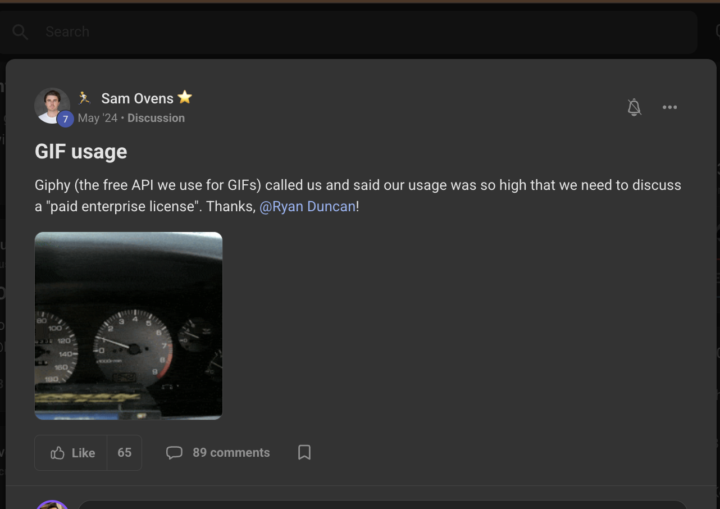Open Sam Ovens' profile avatar
This screenshot has width=720, height=509.
52,106
